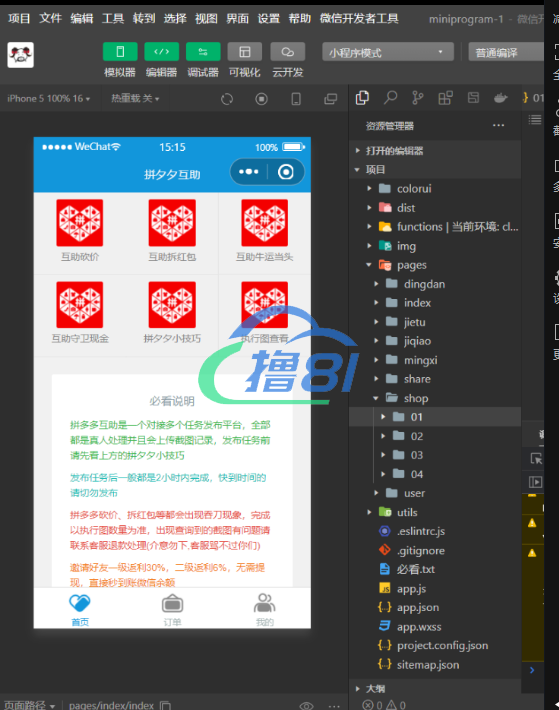
Task: Expand the colorui folder
Action: pyautogui.click(x=435, y=188)
